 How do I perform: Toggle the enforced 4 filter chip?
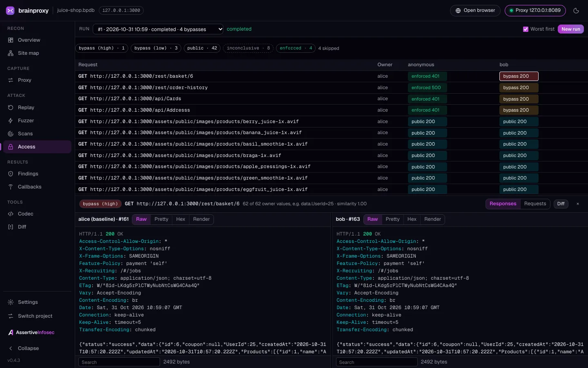point(296,48)
